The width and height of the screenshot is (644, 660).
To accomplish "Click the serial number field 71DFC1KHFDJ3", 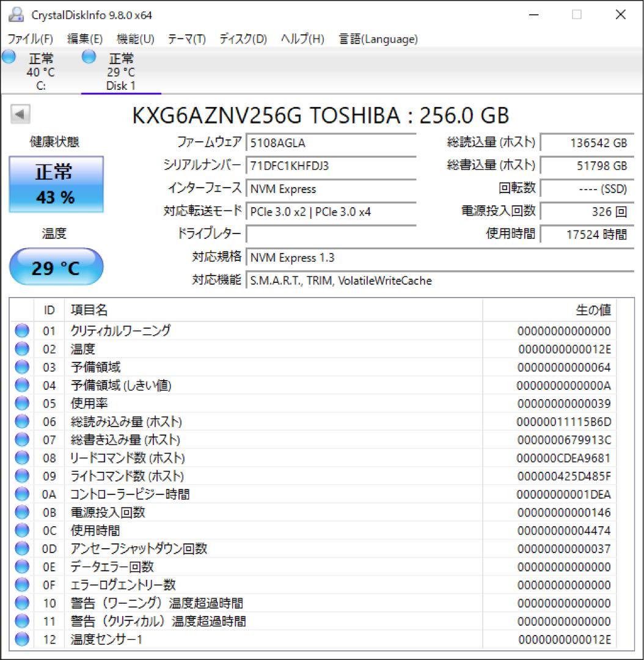I will (x=331, y=166).
